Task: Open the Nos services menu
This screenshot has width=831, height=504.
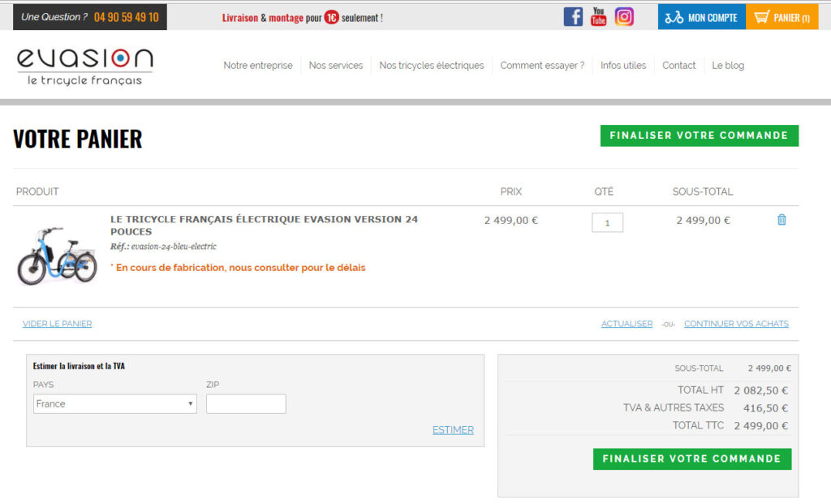Action: tap(335, 66)
